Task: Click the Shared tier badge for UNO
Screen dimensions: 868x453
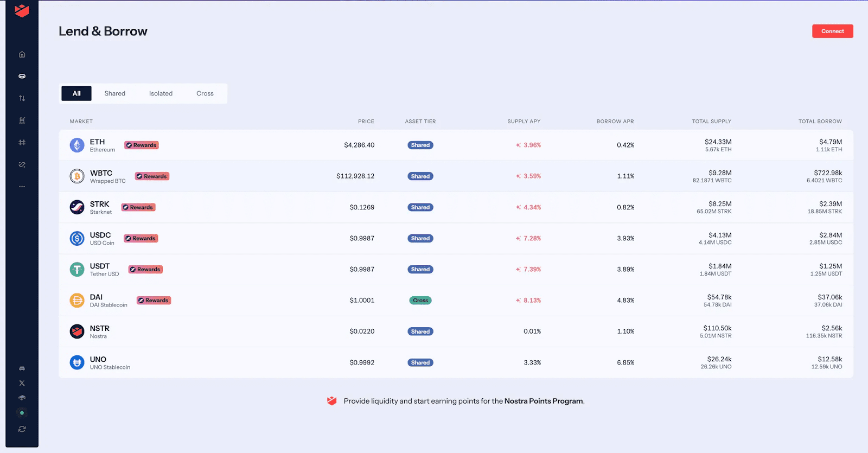Action: pyautogui.click(x=420, y=362)
